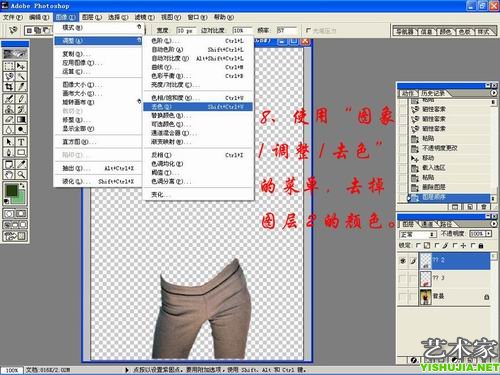Select the Clone Stamp tool

coord(9,109)
